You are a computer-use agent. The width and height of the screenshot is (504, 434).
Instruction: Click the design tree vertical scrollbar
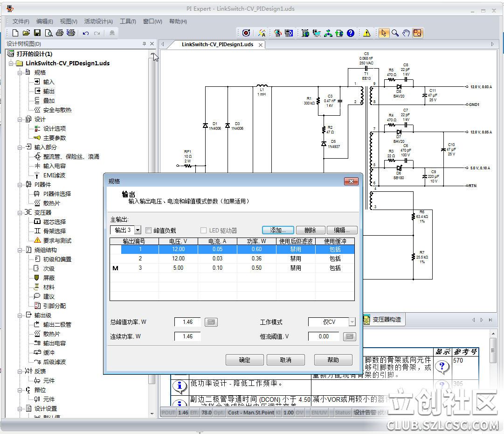tap(152, 220)
